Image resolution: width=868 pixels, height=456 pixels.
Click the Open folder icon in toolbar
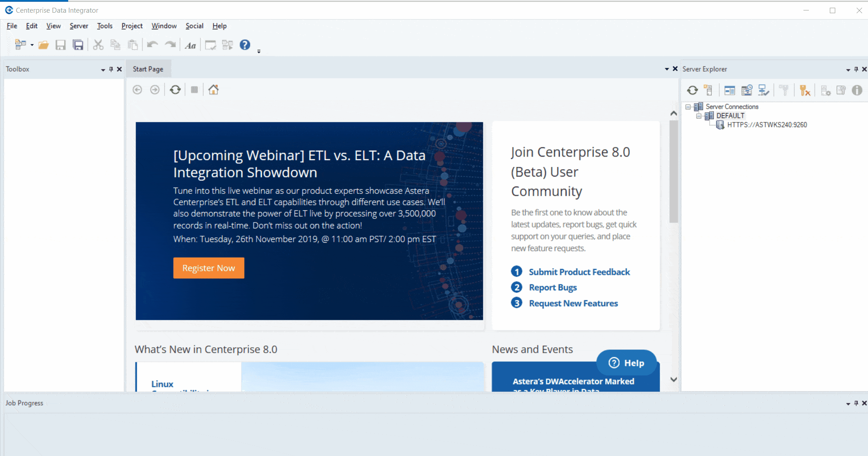44,45
